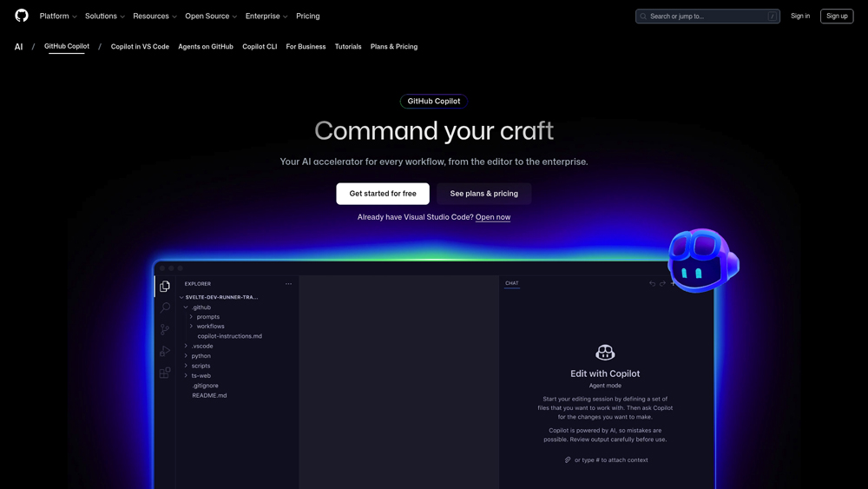Click the Edit with Copilot heading
Image resolution: width=868 pixels, height=489 pixels.
(605, 373)
